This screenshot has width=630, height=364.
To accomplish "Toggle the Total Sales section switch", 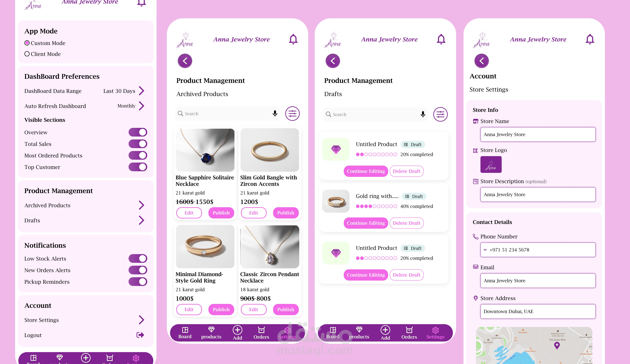I will tap(138, 144).
